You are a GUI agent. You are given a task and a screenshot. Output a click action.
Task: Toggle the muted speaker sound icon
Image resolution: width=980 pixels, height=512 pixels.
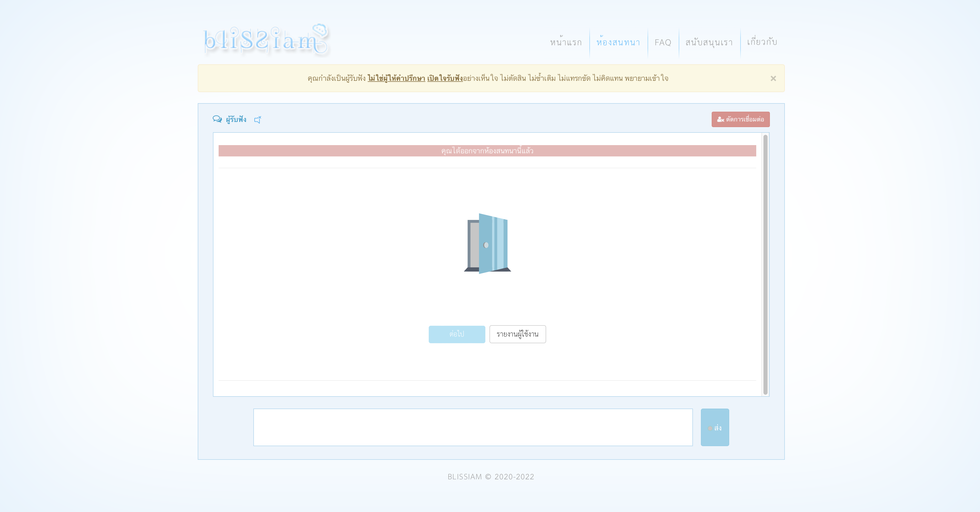pos(257,120)
